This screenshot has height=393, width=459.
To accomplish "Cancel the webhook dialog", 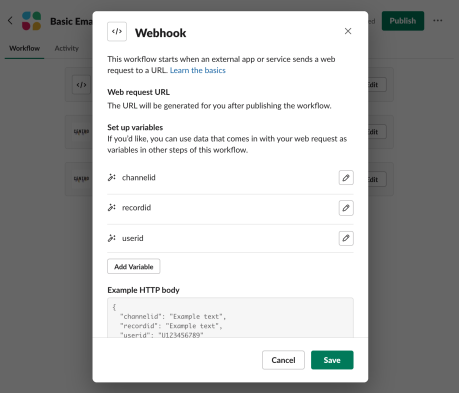I will [x=283, y=360].
